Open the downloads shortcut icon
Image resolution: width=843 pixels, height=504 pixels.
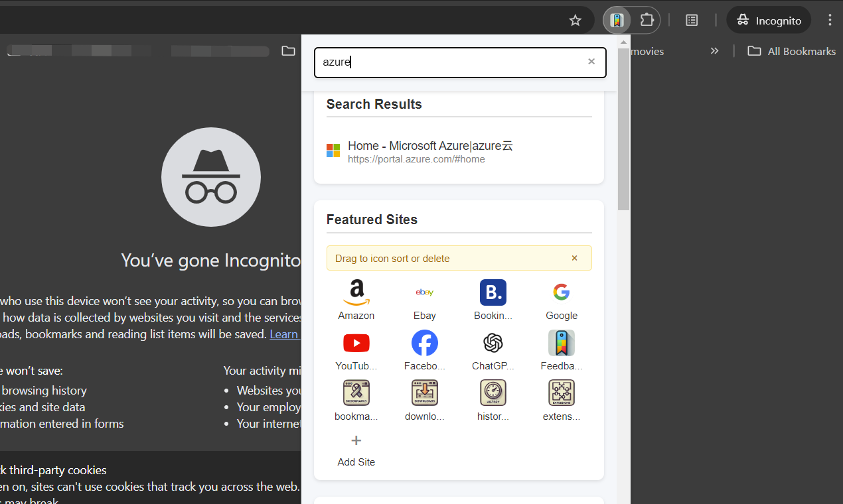(425, 393)
